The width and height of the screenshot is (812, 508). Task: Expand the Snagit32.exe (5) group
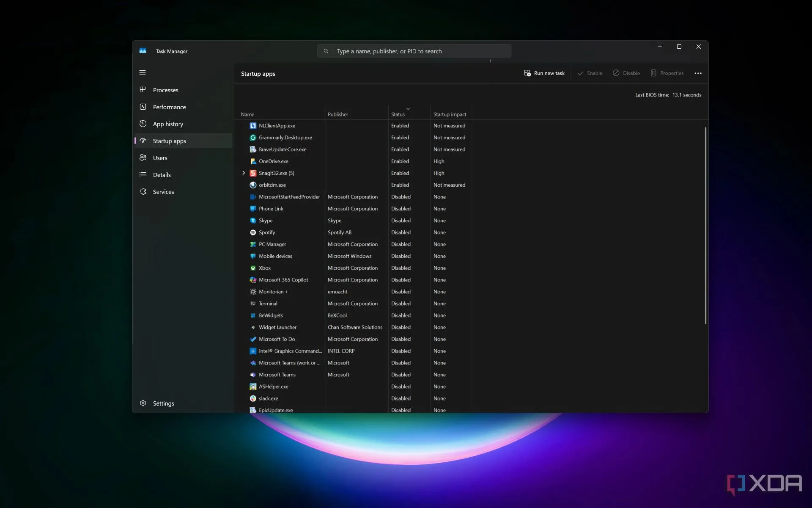[244, 173]
